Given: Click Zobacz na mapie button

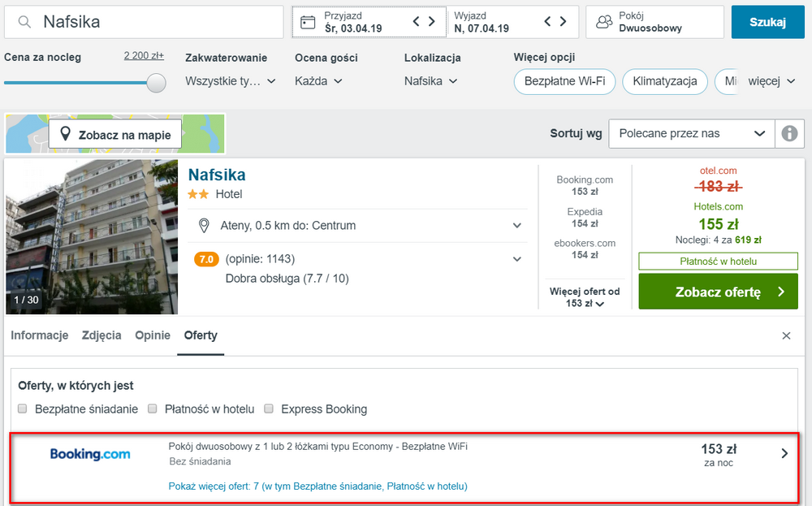Looking at the screenshot, I should tap(115, 135).
